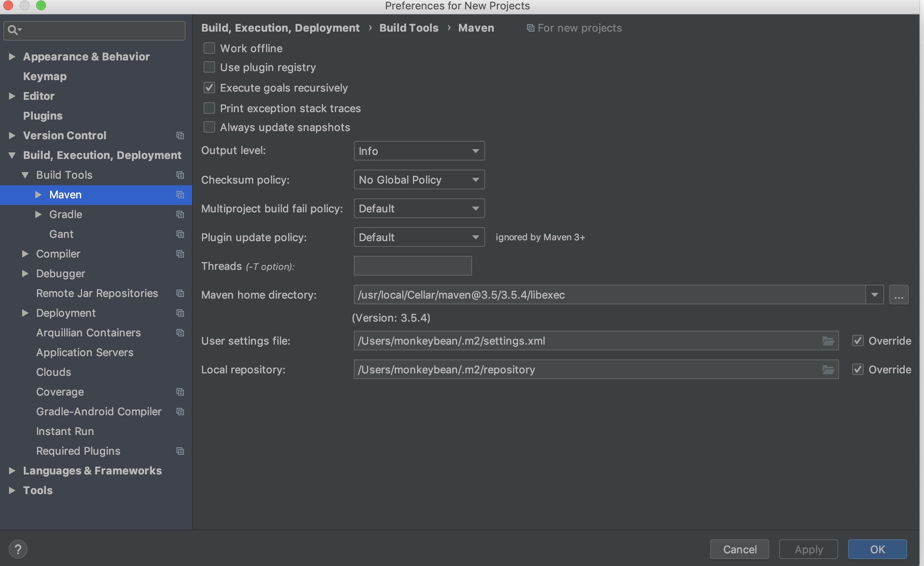Expand Languages & Frameworks section
The height and width of the screenshot is (566, 924).
click(x=12, y=471)
